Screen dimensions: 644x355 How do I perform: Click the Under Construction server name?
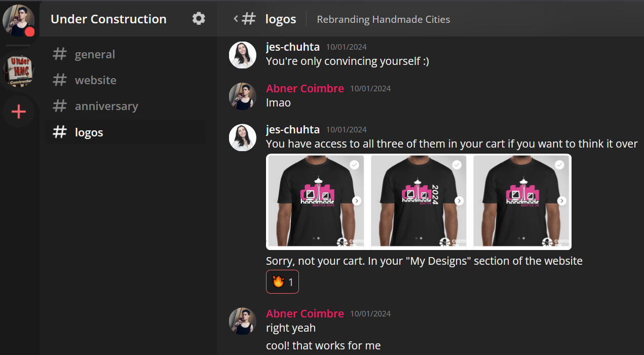click(108, 19)
